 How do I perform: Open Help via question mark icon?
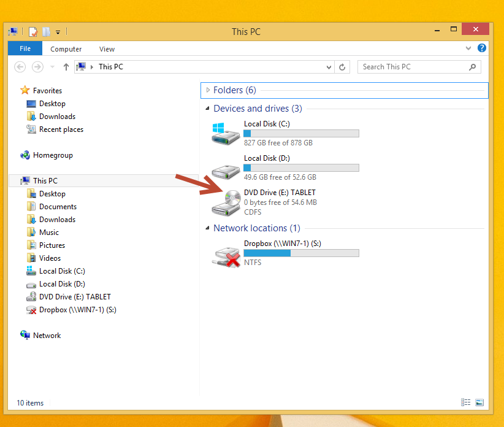tap(481, 48)
